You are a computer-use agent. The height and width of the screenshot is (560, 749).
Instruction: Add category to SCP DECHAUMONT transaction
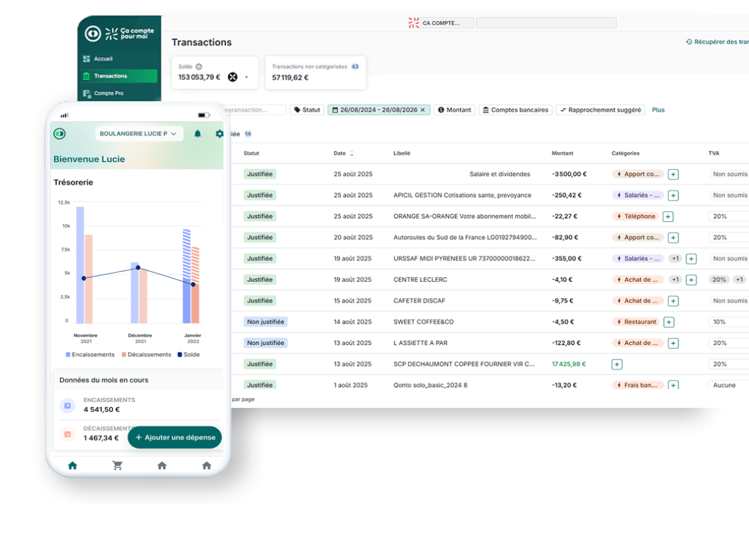[x=617, y=364]
